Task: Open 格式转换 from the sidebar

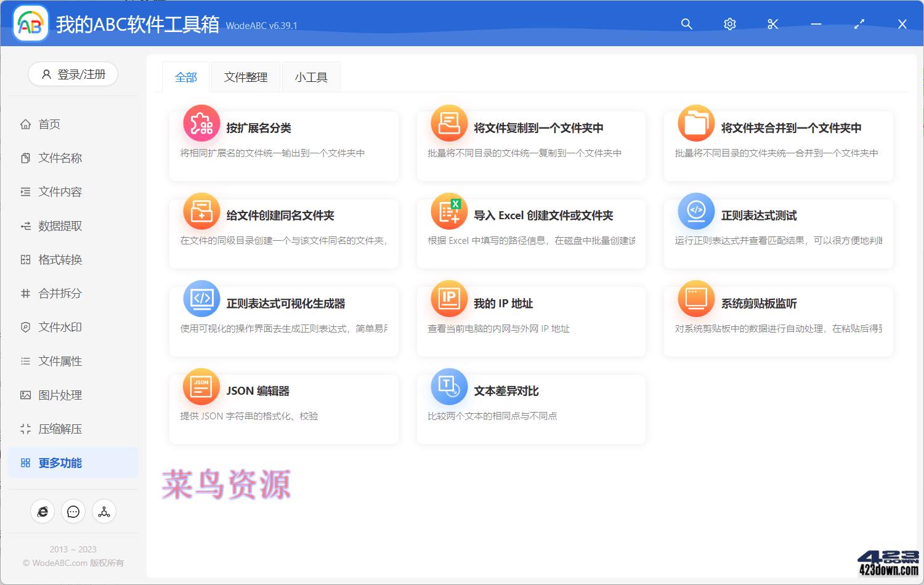Action: [x=60, y=259]
